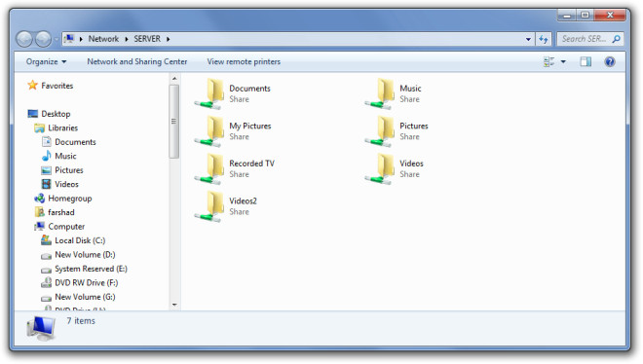Open the view options dropdown arrow
Image resolution: width=643 pixels, height=364 pixels.
coord(563,61)
